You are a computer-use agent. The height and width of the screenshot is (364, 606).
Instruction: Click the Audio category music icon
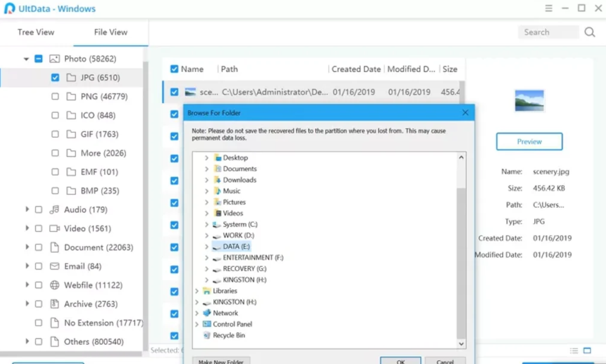coord(55,210)
